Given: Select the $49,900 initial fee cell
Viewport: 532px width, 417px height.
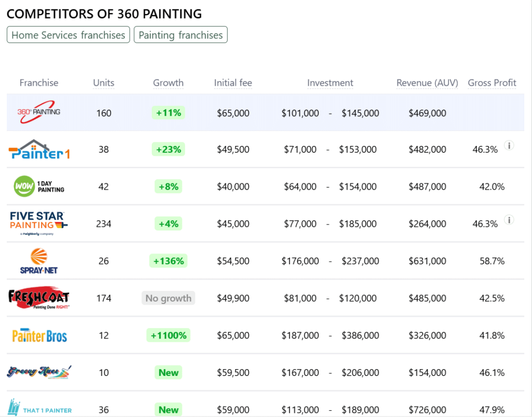Looking at the screenshot, I should pos(233,298).
